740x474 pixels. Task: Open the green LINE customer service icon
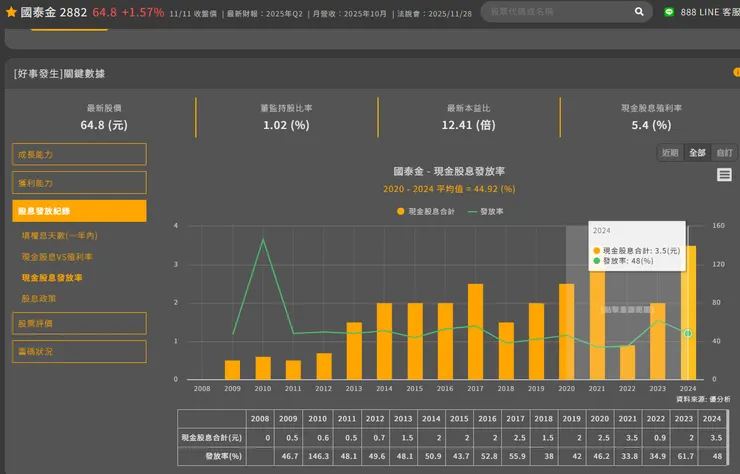pos(669,12)
